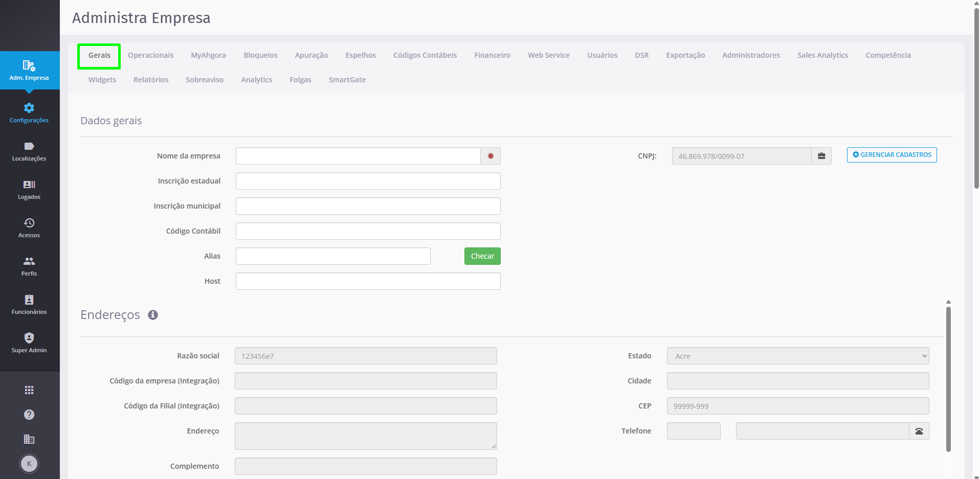
Task: Click the phone icon beside Telefone
Action: pyautogui.click(x=919, y=431)
